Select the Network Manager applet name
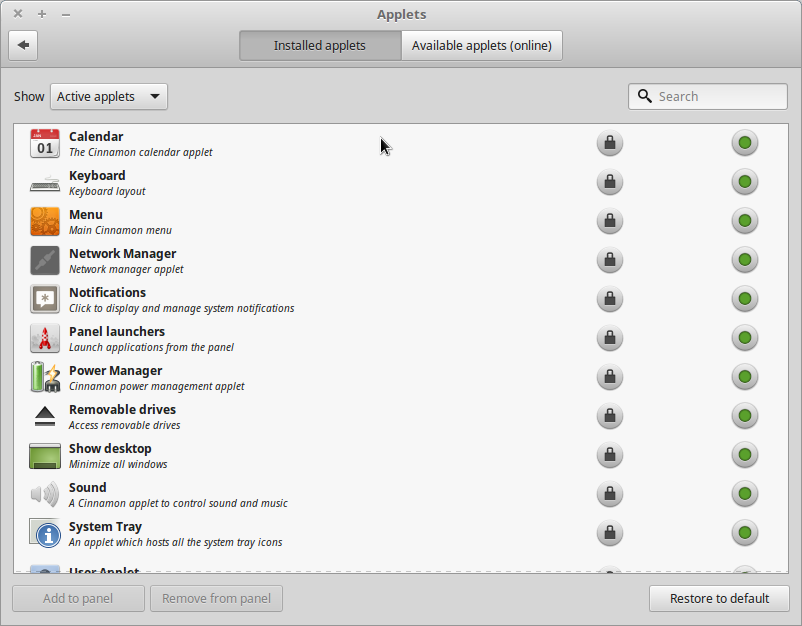This screenshot has height=626, width=802. 122,254
